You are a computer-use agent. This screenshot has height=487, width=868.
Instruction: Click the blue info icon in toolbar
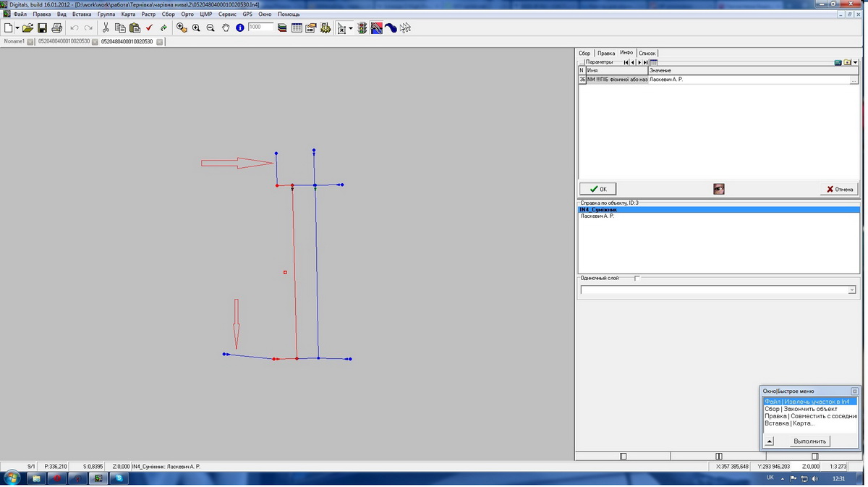point(239,28)
